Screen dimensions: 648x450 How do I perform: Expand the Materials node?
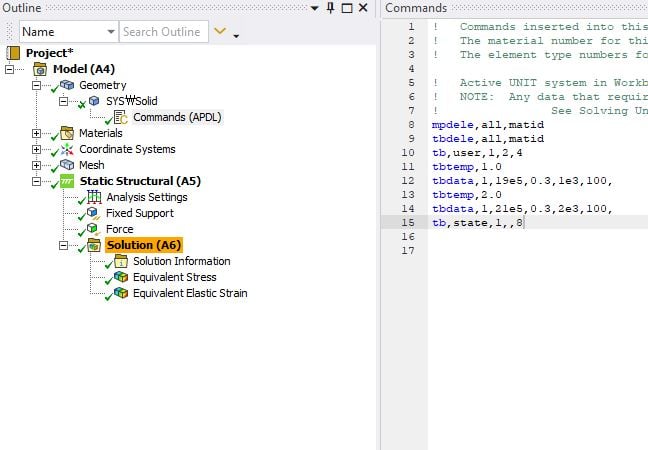point(36,133)
